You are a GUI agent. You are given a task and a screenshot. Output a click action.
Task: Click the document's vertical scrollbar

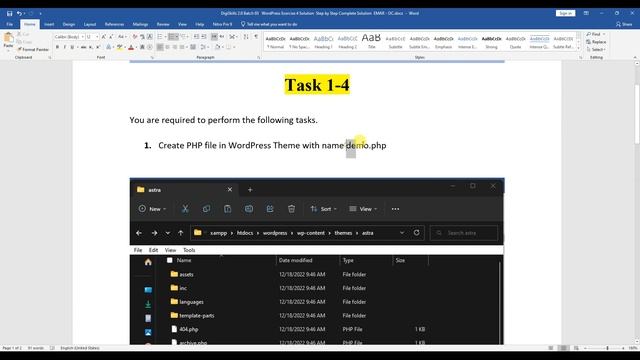(x=637, y=114)
